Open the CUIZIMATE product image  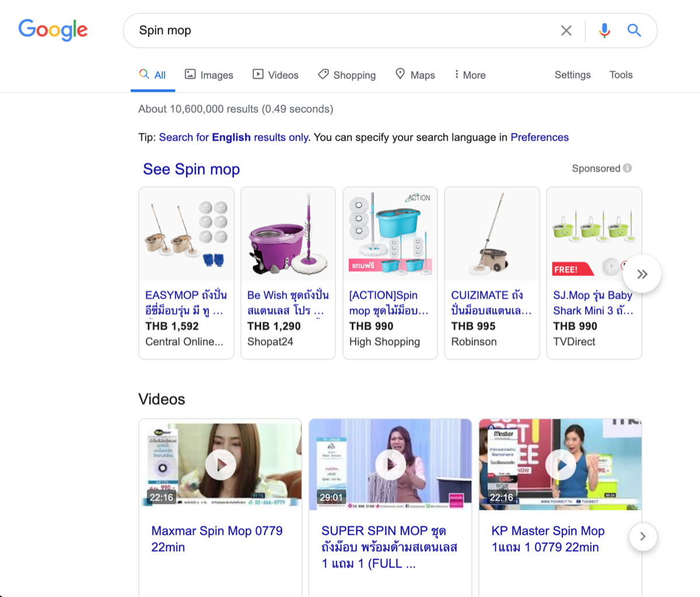click(x=492, y=235)
